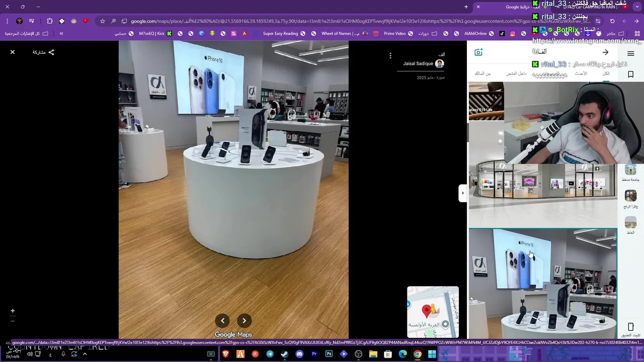
Task: Open Microsoft Edge from the taskbar
Action: pyautogui.click(x=403, y=354)
